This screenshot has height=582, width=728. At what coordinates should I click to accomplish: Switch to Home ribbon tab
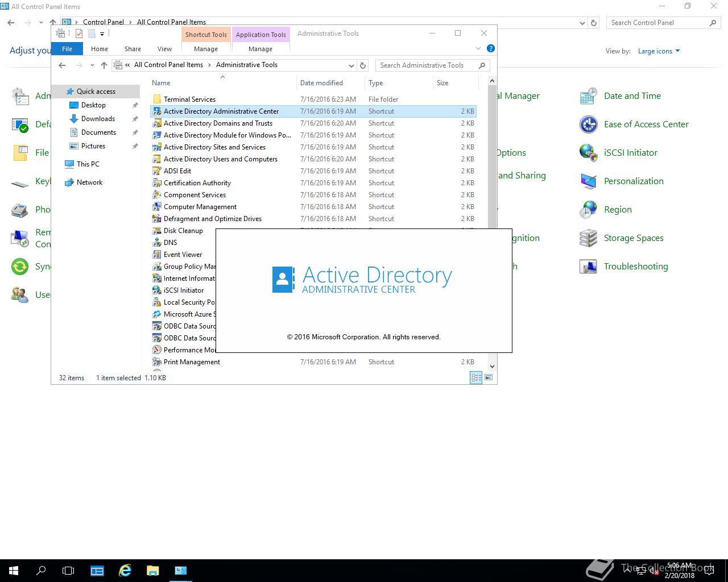(100, 49)
